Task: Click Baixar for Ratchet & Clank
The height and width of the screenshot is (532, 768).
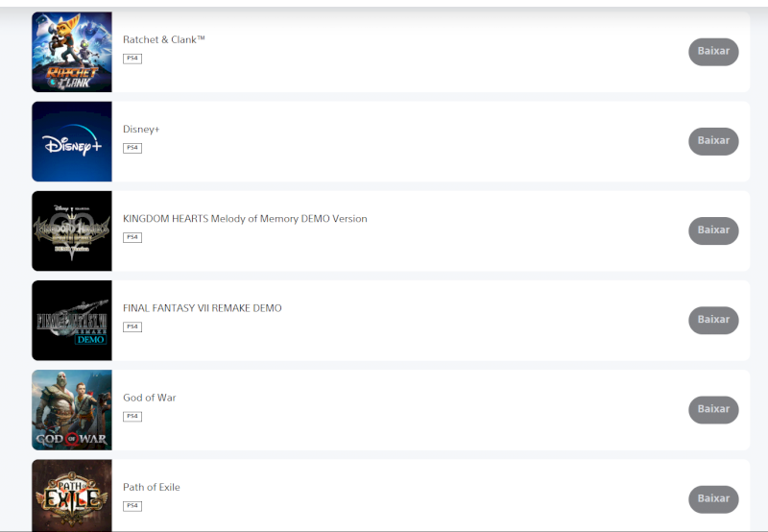Action: pyautogui.click(x=713, y=52)
